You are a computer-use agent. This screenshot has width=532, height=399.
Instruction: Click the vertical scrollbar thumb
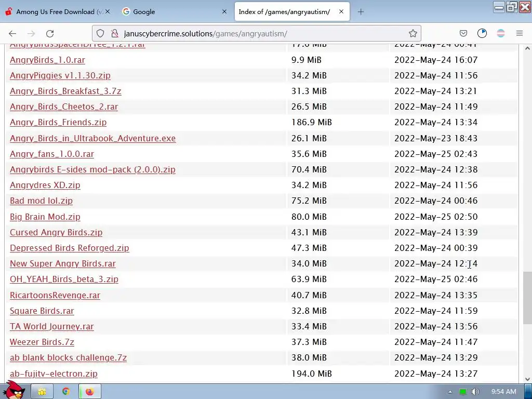[527, 298]
